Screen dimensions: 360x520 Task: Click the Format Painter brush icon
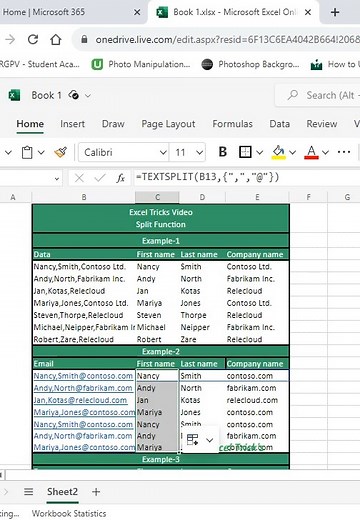(60, 152)
